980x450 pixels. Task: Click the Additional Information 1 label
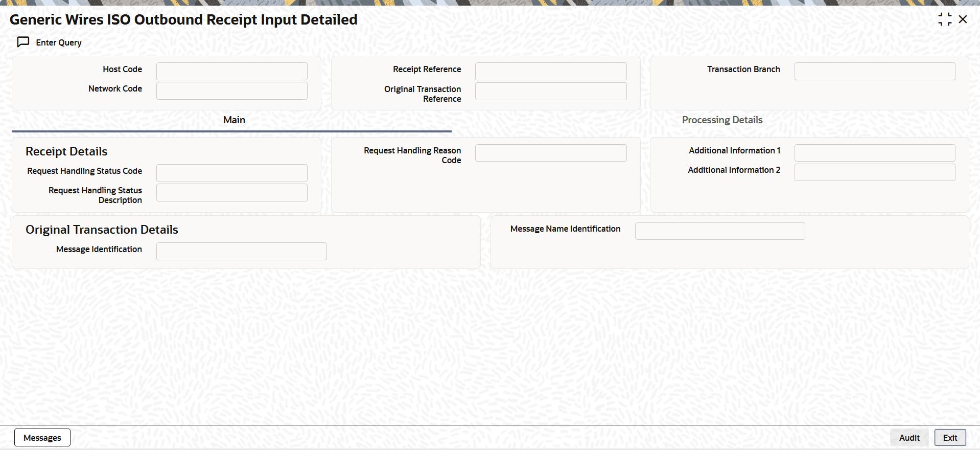pyautogui.click(x=734, y=150)
